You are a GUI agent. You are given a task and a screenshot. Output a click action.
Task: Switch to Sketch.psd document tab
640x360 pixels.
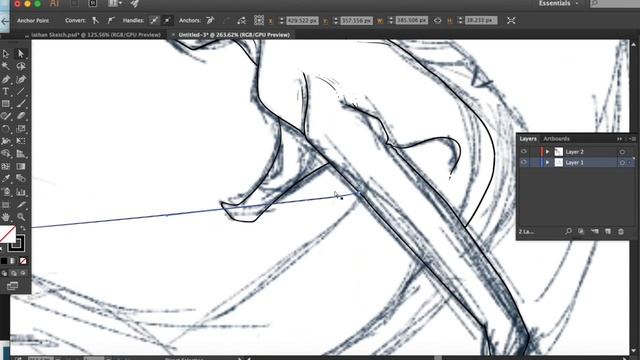tap(95, 35)
